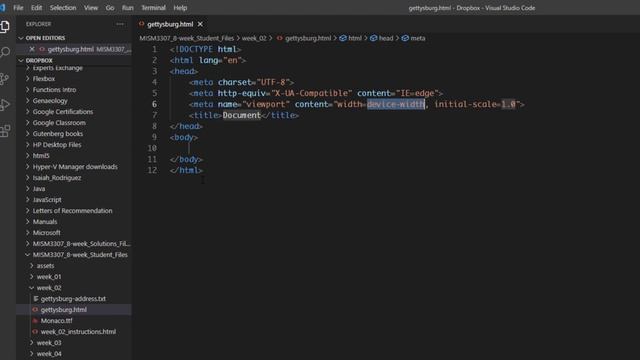This screenshot has width=640, height=360.
Task: Expand the html5 folder
Action: coord(41,156)
